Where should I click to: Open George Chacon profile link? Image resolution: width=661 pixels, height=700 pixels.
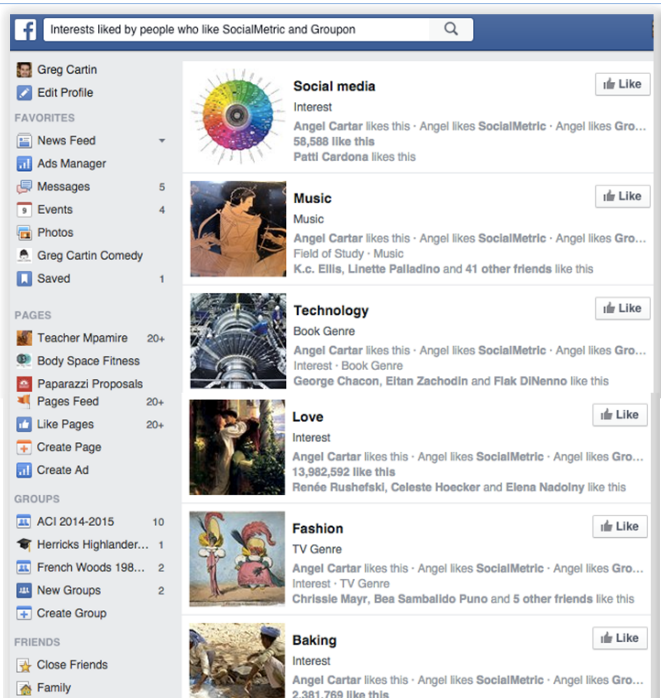click(336, 381)
